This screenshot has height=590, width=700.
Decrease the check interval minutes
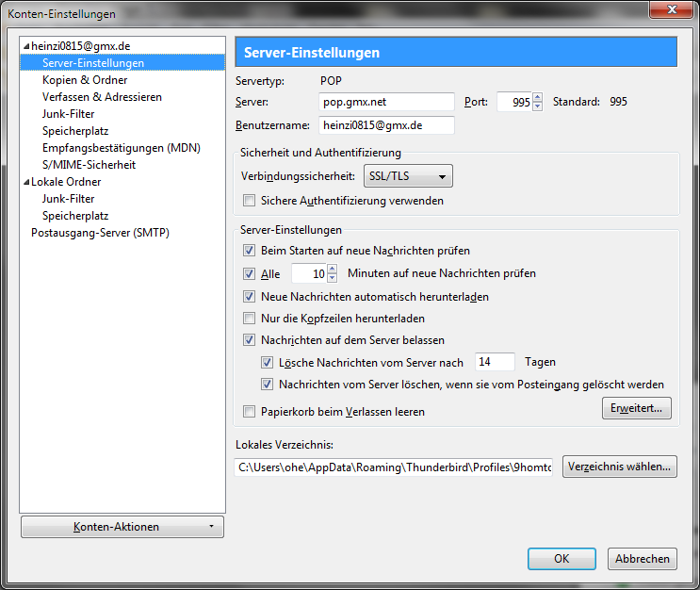tap(333, 278)
